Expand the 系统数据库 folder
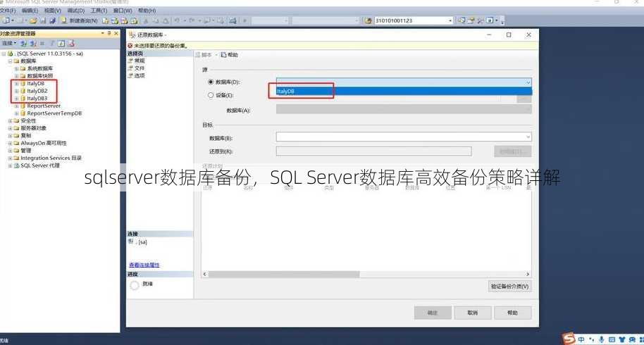Image resolution: width=644 pixels, height=345 pixels. point(16,68)
